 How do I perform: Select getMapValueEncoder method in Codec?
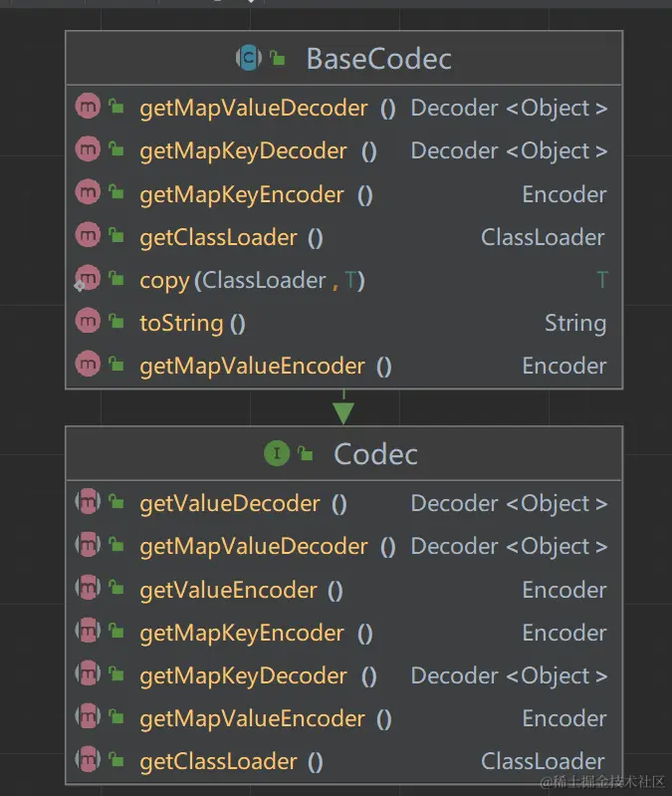[343, 718]
